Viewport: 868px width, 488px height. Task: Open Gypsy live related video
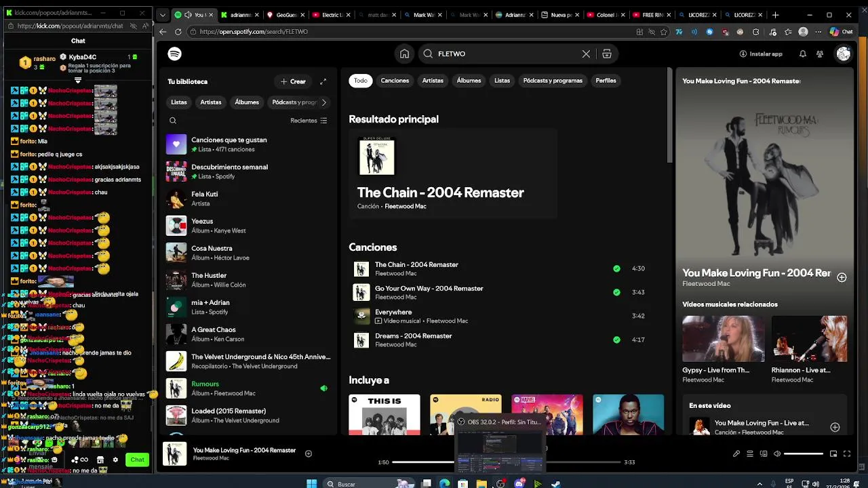723,339
